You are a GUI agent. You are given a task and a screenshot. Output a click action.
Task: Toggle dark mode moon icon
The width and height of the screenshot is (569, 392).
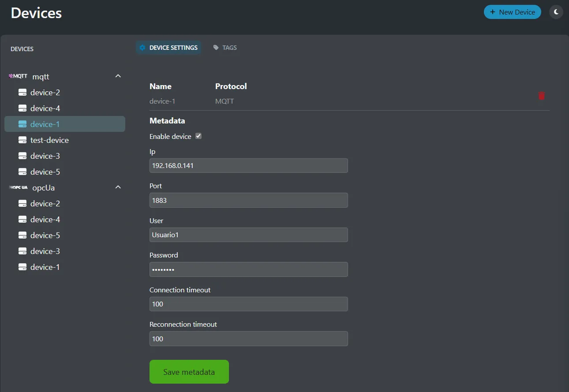click(x=556, y=12)
